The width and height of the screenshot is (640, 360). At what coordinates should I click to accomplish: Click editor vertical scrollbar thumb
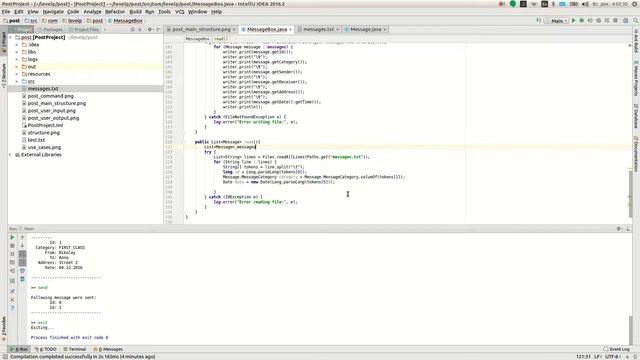tap(631, 194)
